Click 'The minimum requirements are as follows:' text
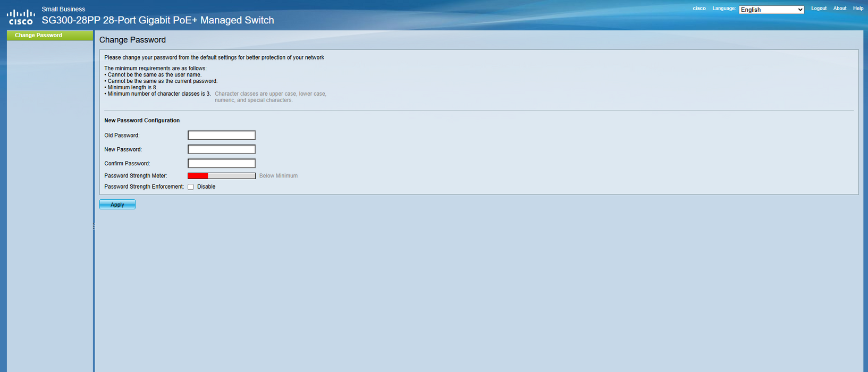 (x=155, y=69)
